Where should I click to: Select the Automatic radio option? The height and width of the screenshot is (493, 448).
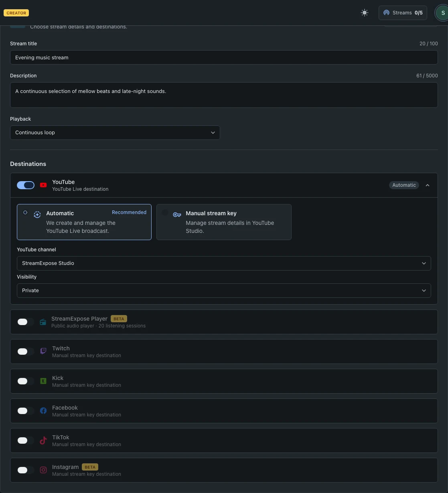(25, 212)
